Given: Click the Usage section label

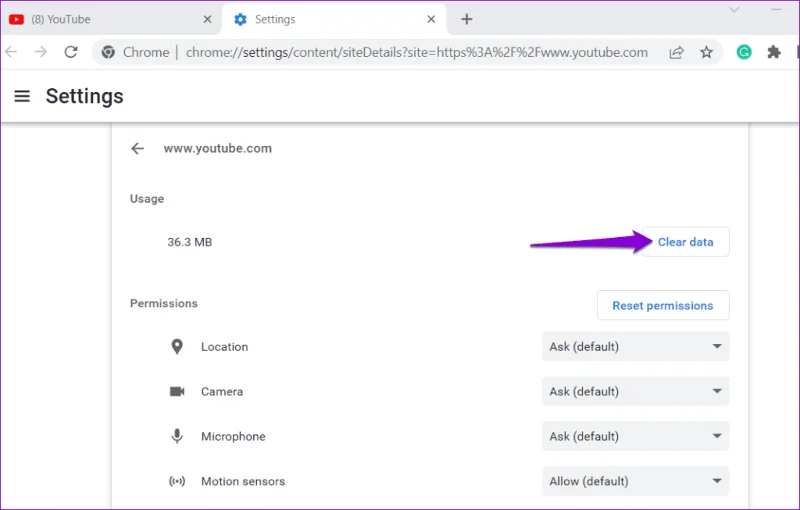Looking at the screenshot, I should click(x=147, y=198).
